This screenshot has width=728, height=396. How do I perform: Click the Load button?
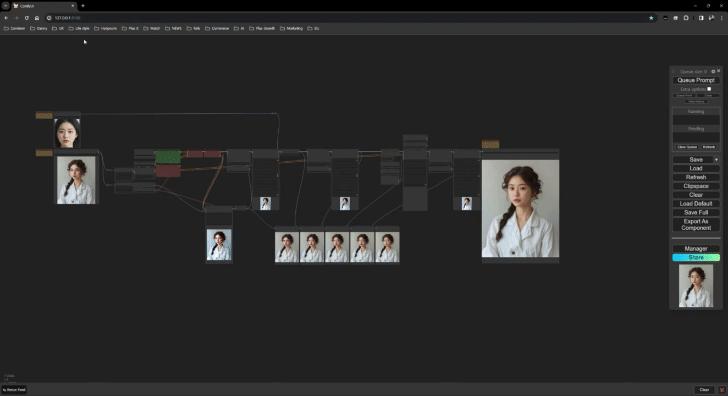click(x=696, y=168)
